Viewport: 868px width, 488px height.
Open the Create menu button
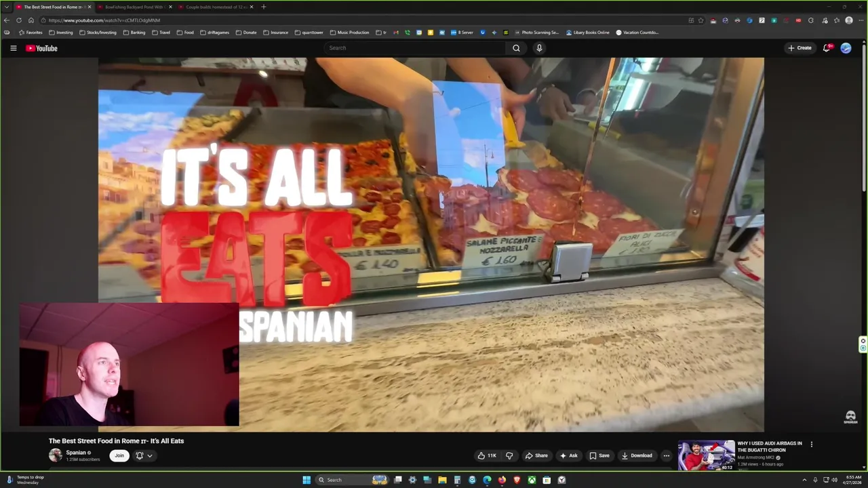pos(800,48)
